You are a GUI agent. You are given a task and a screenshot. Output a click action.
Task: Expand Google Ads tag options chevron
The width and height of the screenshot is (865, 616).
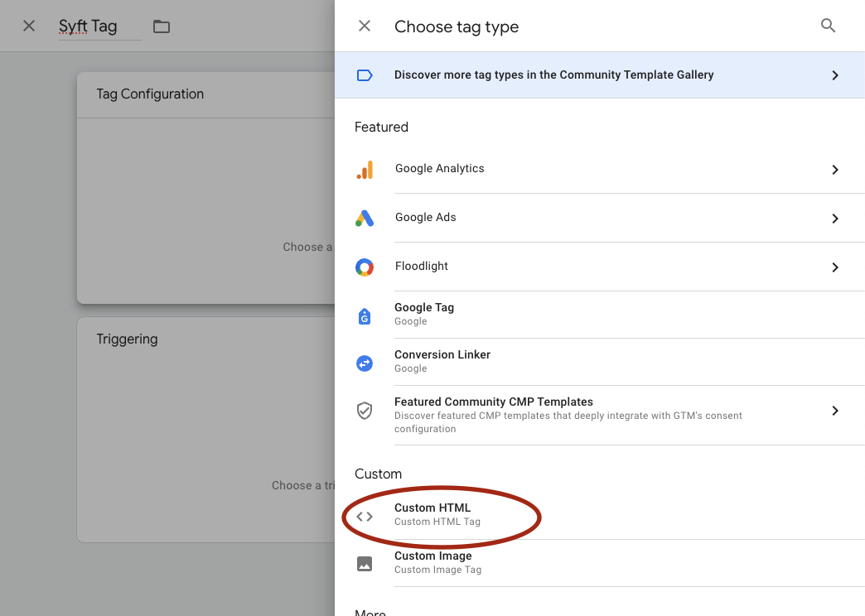pos(835,219)
